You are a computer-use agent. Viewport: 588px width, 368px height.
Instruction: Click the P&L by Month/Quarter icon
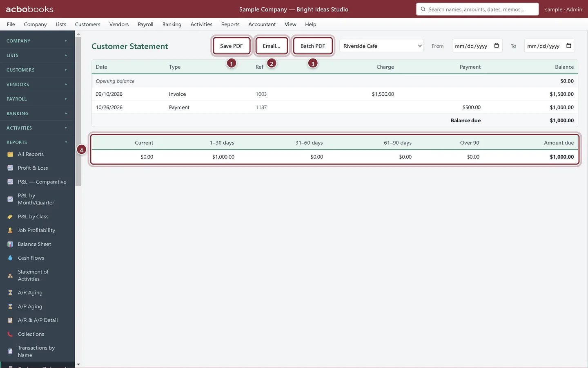click(10, 199)
